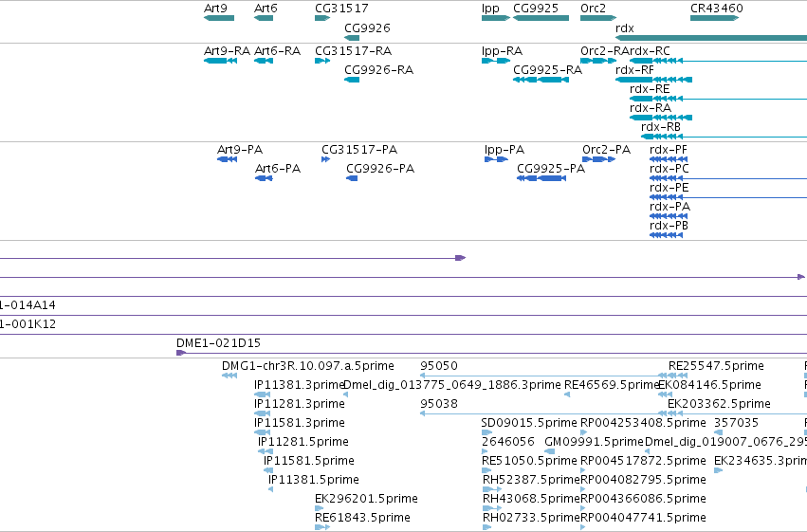The width and height of the screenshot is (807, 532).
Task: Select the Dmel_dig_013775_0649_1886.3prime EST arrow
Action: pyautogui.click(x=346, y=394)
